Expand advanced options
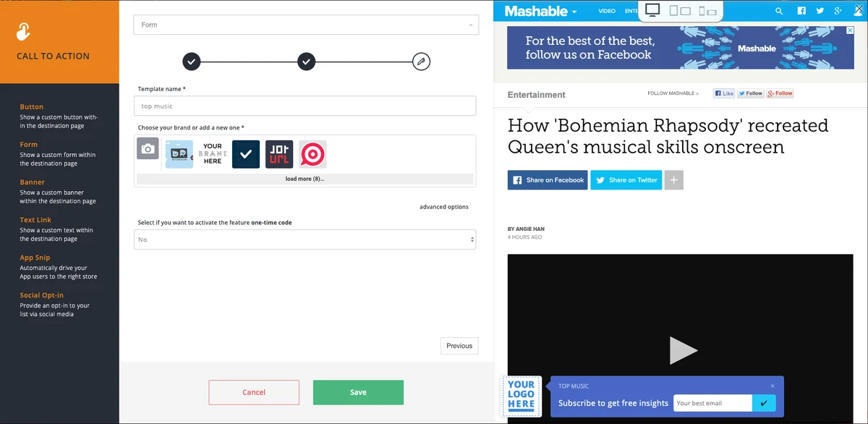The width and height of the screenshot is (868, 424). [444, 207]
